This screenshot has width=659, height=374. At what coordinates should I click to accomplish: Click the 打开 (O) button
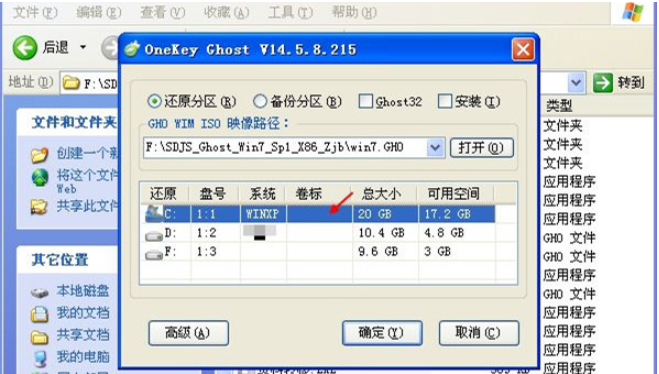(x=482, y=147)
